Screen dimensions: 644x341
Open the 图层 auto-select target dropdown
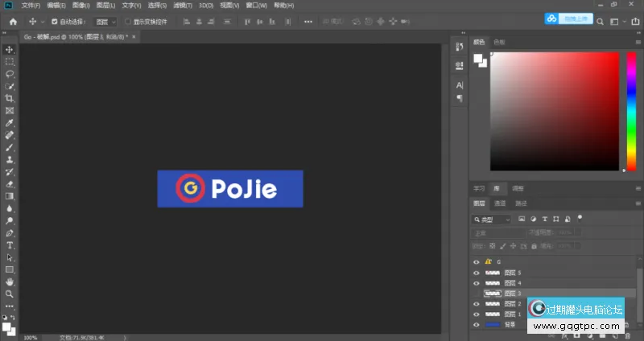pos(105,22)
